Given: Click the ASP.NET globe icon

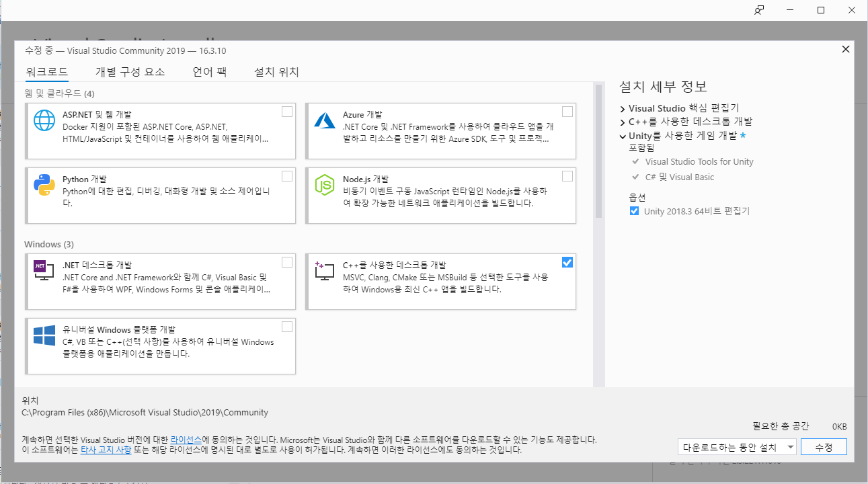Looking at the screenshot, I should point(44,120).
